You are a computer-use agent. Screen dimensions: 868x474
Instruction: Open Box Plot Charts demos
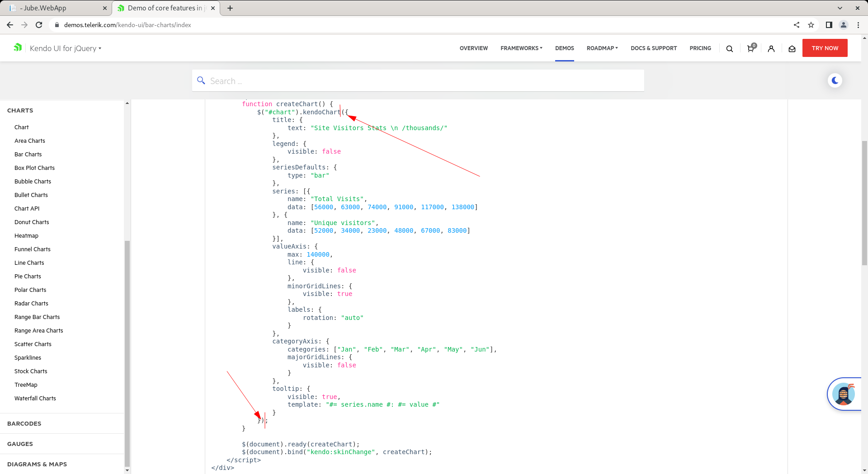(34, 168)
